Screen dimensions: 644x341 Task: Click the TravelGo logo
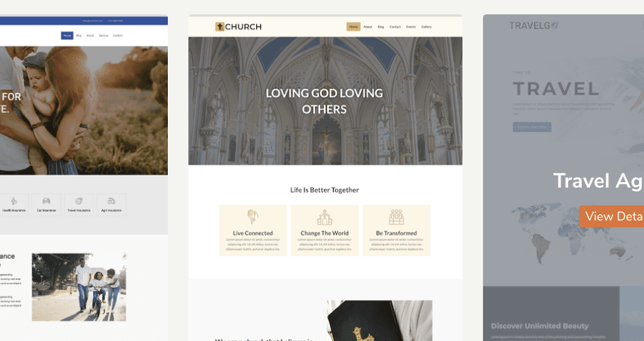point(534,26)
